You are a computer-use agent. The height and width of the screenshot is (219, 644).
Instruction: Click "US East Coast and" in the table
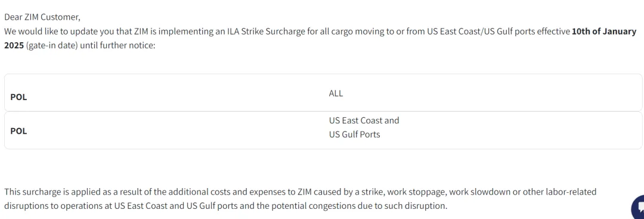click(x=364, y=121)
